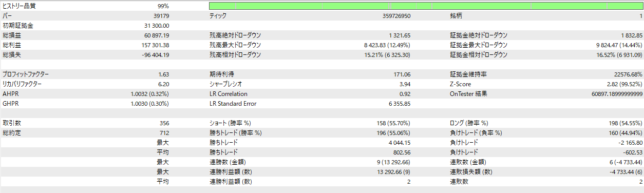The image size is (644, 193).
Task: Click the value 6 355.85
Action: tap(400, 104)
